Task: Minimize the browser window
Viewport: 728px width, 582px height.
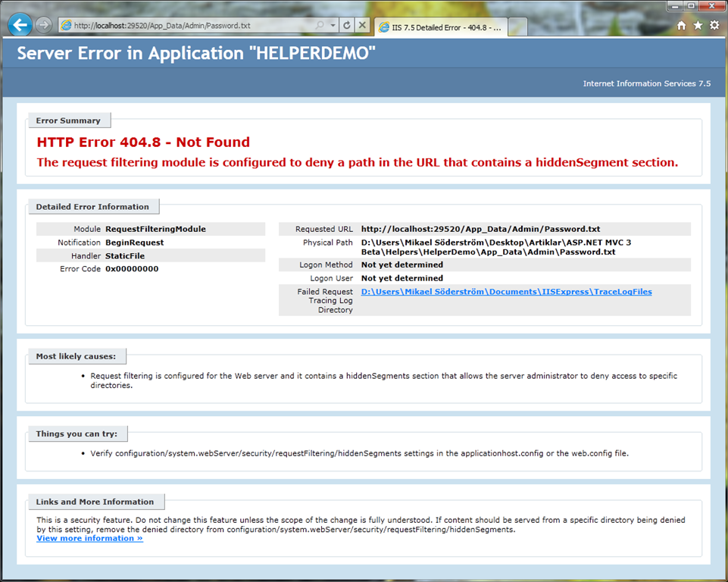Action: point(675,6)
